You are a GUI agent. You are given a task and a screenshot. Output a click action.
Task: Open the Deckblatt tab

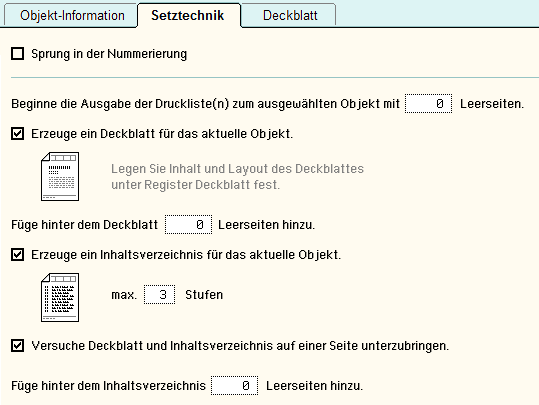[290, 15]
